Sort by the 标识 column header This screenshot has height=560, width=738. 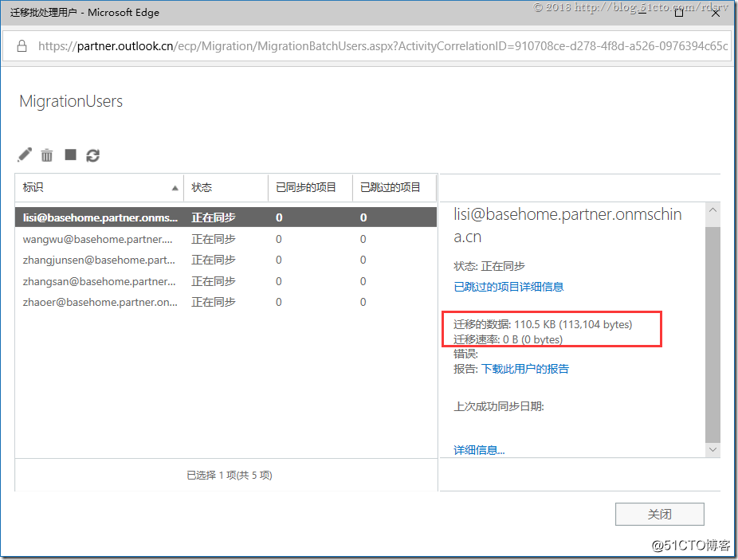tap(100, 187)
